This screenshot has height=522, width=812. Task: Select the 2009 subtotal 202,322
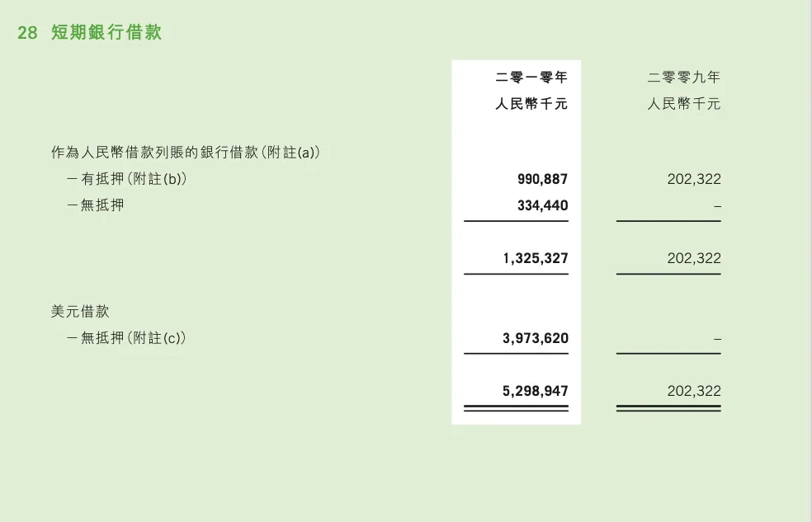693,258
